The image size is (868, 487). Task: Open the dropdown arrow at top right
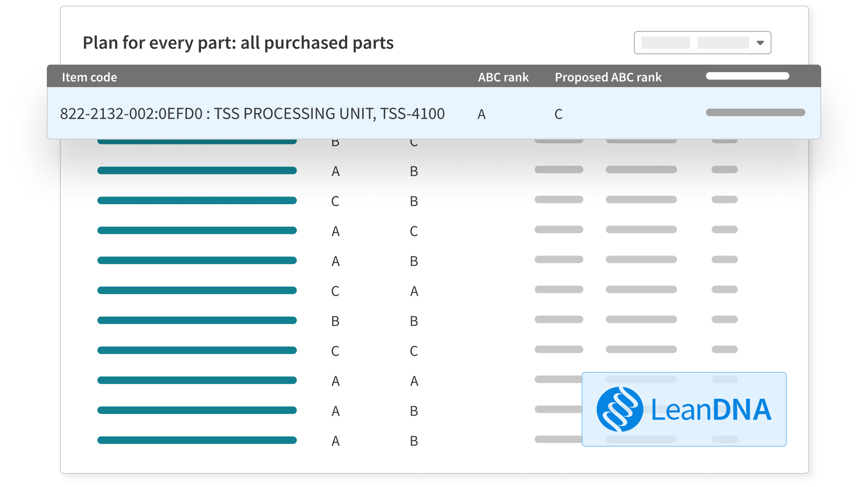click(x=760, y=43)
